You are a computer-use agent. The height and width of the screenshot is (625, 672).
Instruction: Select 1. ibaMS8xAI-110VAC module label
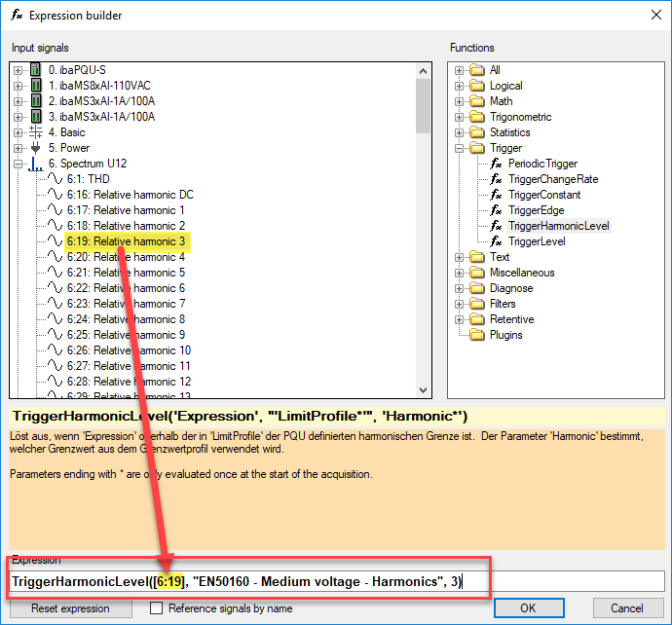tap(99, 86)
